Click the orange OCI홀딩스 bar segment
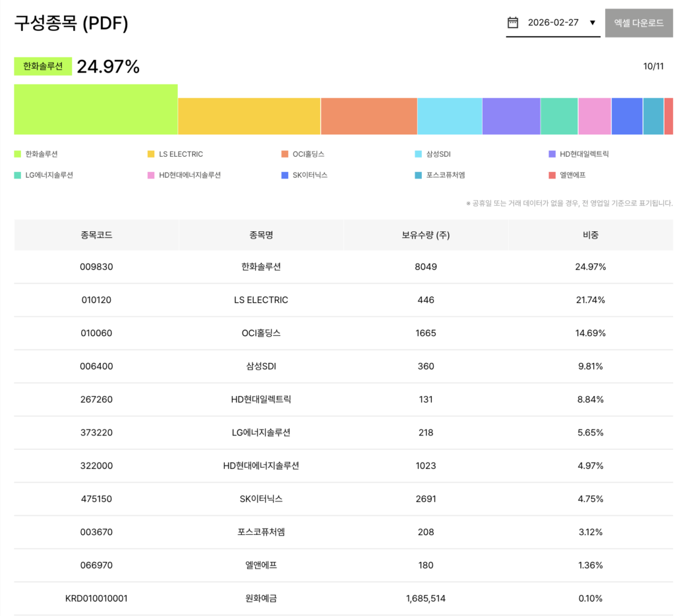Image resolution: width=675 pixels, height=616 pixels. coord(368,117)
